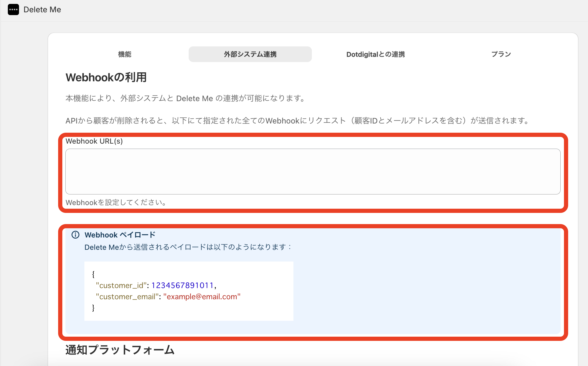The image size is (588, 366).
Task: Click the APIから顧客が削除されると description line
Action: [x=298, y=121]
